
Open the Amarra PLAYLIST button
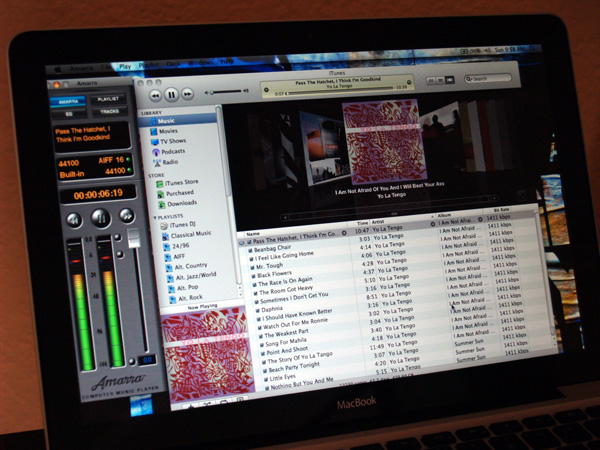click(x=108, y=99)
